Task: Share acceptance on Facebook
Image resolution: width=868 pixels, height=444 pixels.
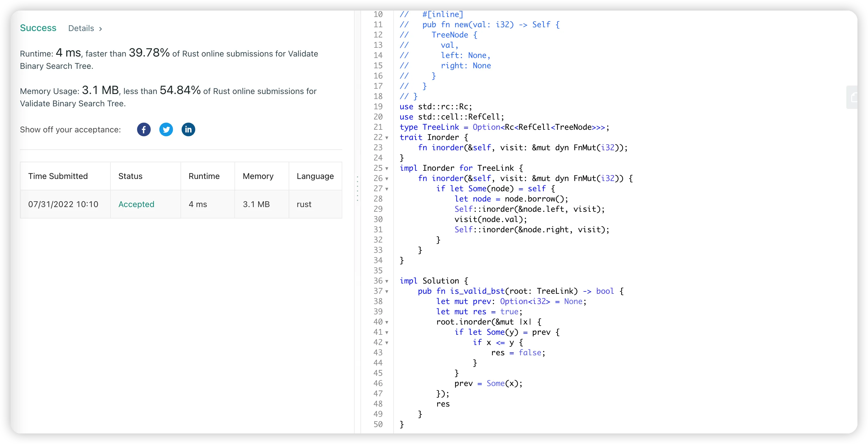Action: pyautogui.click(x=144, y=129)
